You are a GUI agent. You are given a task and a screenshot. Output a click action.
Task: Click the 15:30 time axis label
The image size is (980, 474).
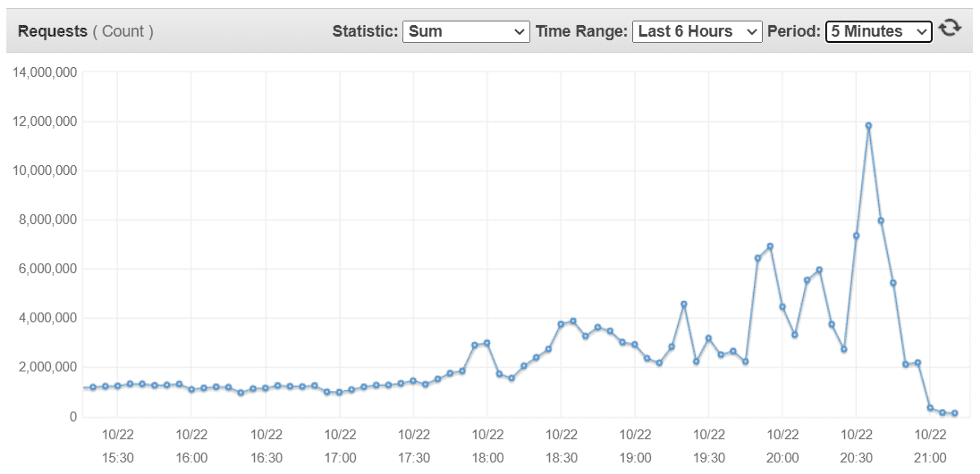pos(118,458)
